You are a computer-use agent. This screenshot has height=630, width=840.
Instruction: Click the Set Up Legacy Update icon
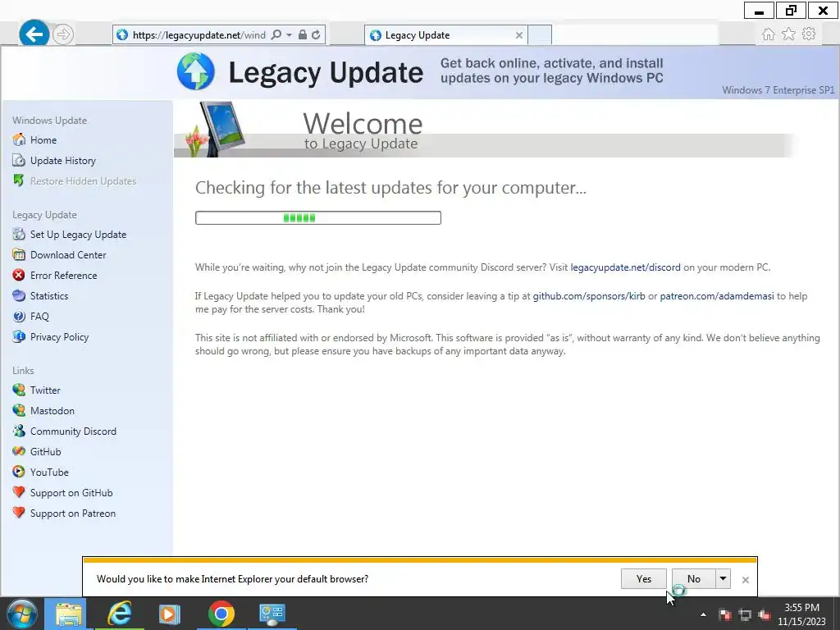point(19,234)
